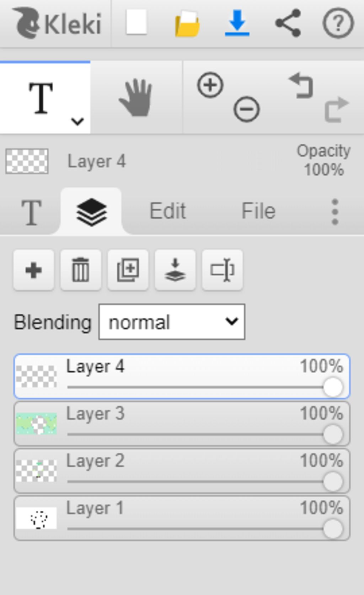This screenshot has height=595, width=364.
Task: Delete the layer using the trash button
Action: coord(81,270)
